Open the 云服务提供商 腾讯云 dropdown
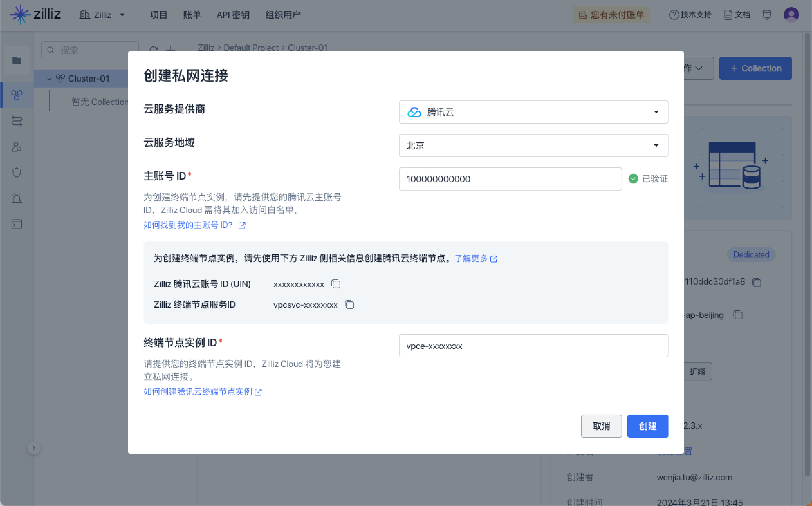Screen dimensions: 812x506 coord(533,112)
